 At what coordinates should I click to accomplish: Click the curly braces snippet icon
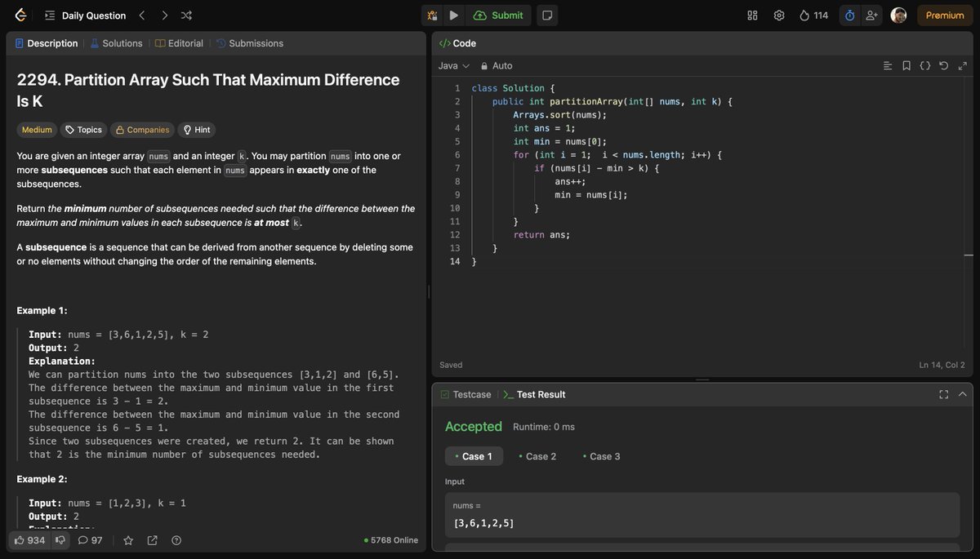coord(925,65)
